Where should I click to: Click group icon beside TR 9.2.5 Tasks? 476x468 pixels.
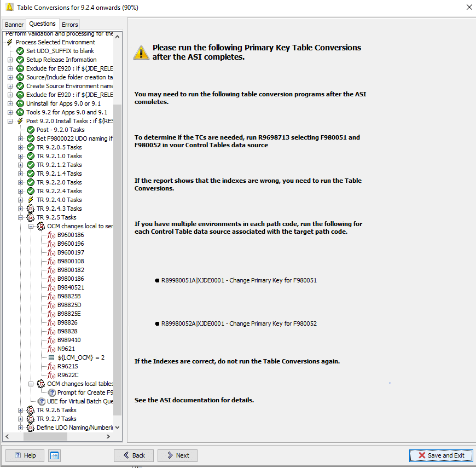pos(30,217)
